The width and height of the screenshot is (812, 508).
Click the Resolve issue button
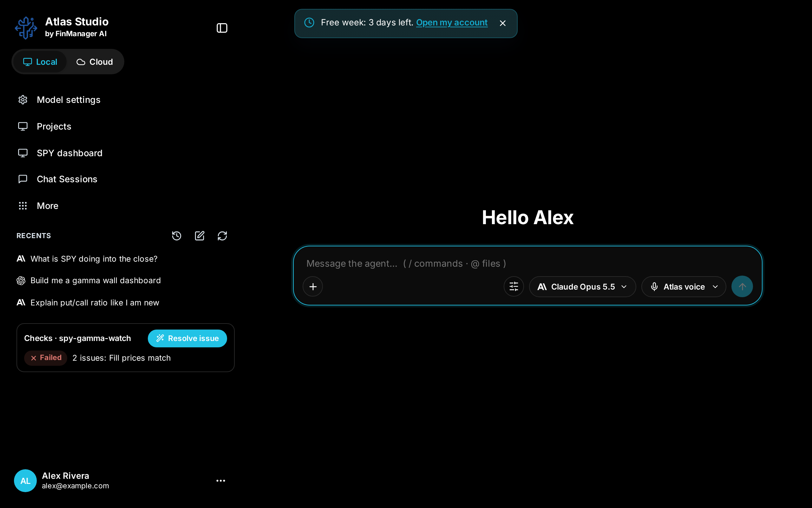[187, 338]
